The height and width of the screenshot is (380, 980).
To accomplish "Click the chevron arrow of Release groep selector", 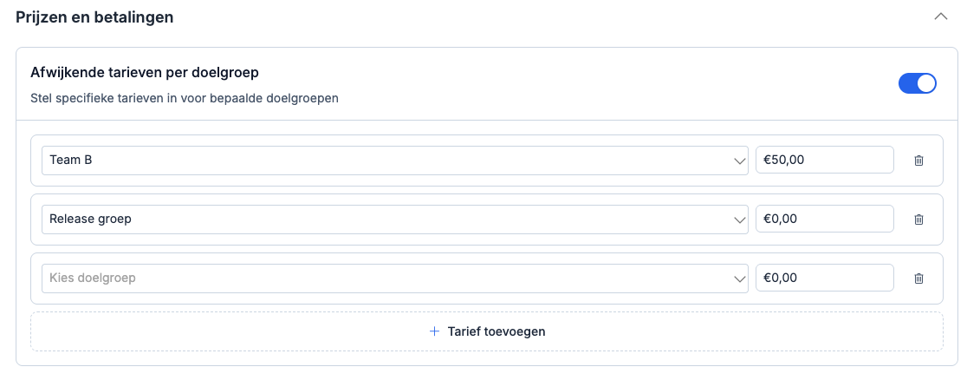I will [x=739, y=219].
